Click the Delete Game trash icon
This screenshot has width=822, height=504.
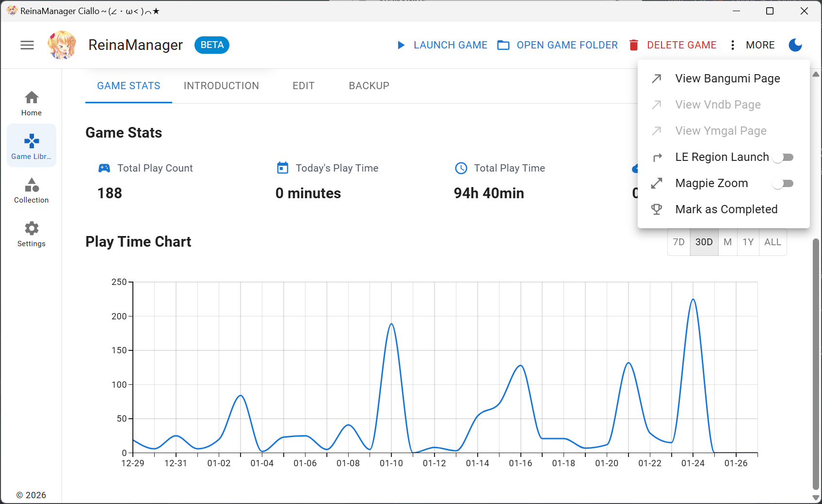[633, 45]
